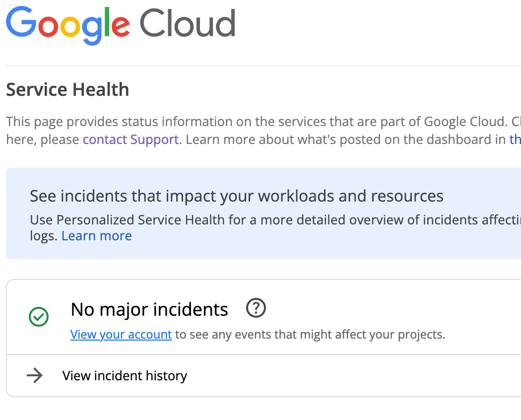This screenshot has height=420, width=521.
Task: Click the green checkmark status icon
Action: point(39,317)
